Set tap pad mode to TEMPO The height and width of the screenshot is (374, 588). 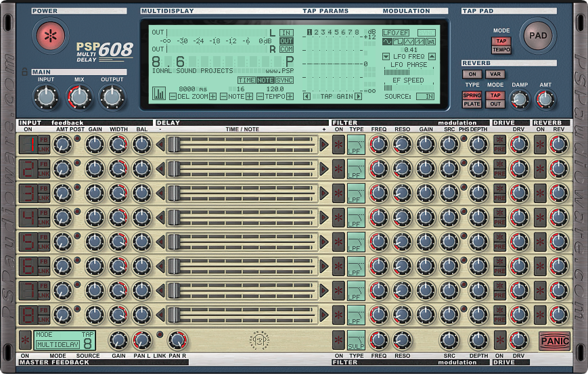point(501,49)
